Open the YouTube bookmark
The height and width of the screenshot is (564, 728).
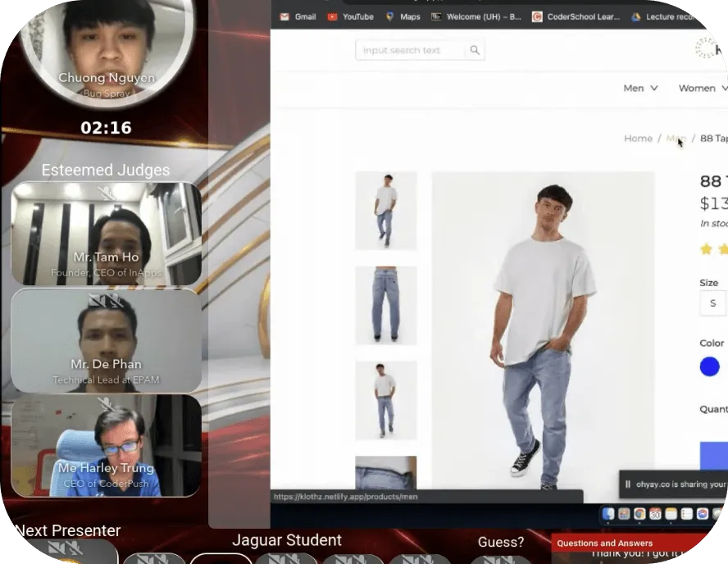(x=350, y=16)
